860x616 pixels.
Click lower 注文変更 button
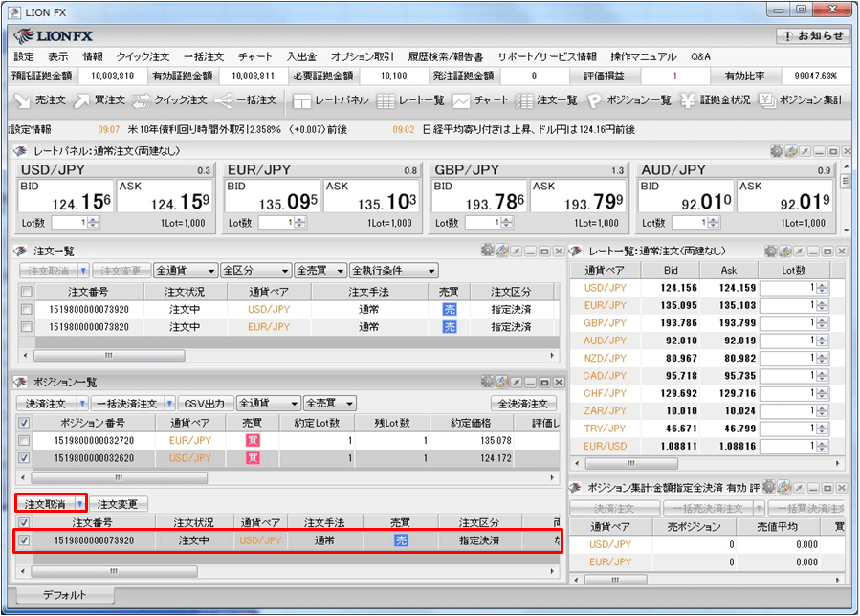point(118,503)
